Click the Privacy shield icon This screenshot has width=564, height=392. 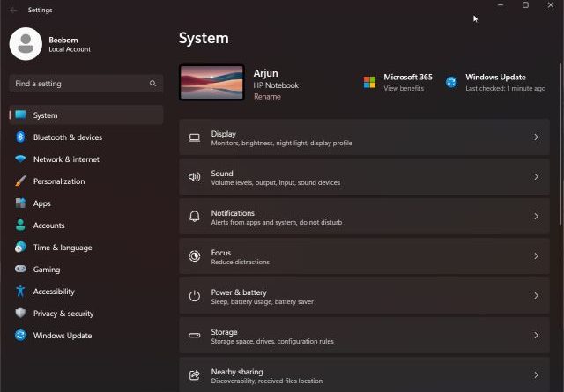[20, 313]
